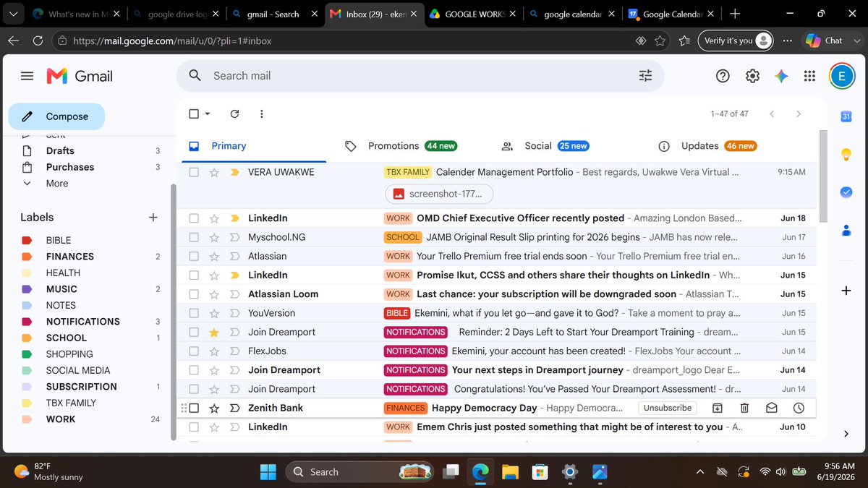
Task: Archive the Zenith Bank email
Action: coord(717,408)
